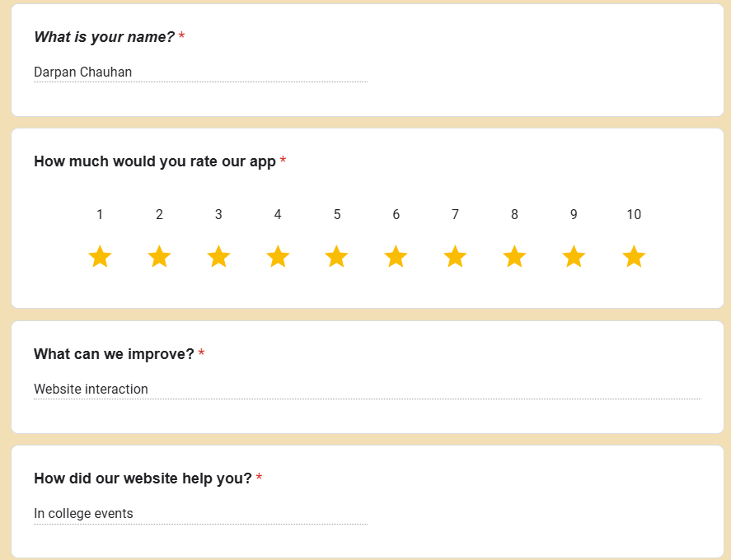Viewport: 731px width, 560px height.
Task: Rate the app 7 stars
Action: pyautogui.click(x=455, y=257)
